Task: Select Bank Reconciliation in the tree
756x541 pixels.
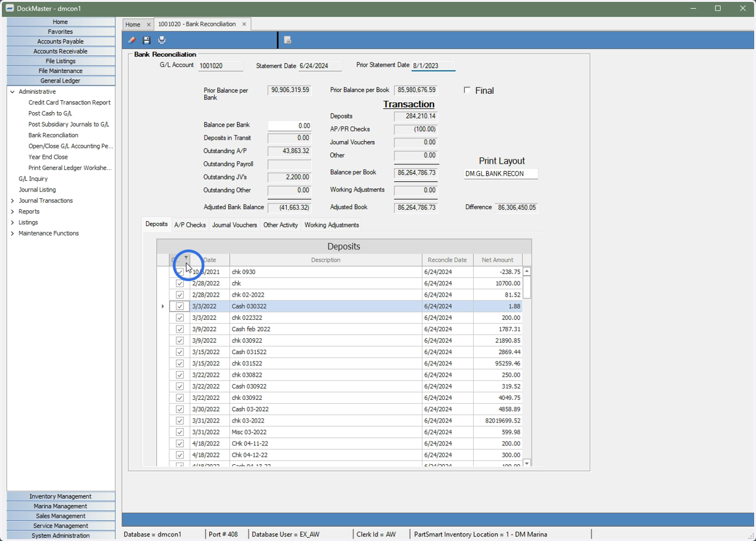Action: tap(54, 135)
